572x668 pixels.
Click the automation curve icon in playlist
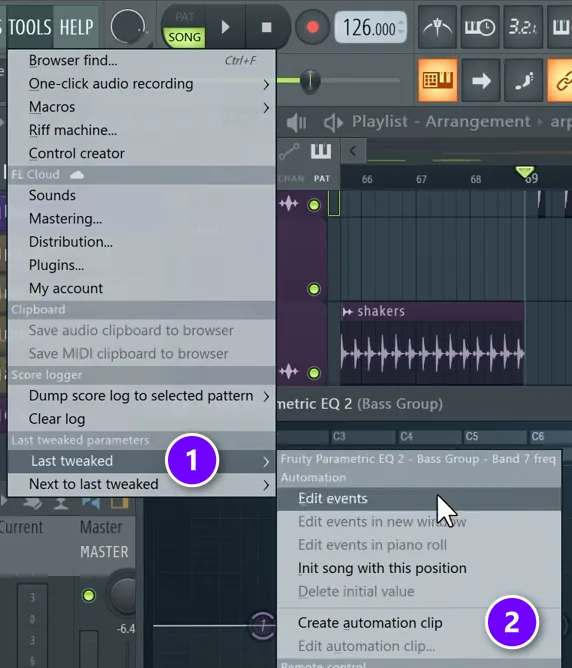pyautogui.click(x=289, y=151)
